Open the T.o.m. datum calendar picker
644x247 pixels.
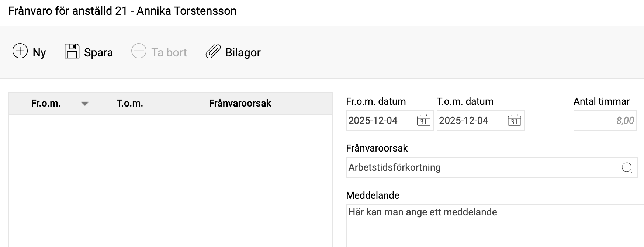point(514,121)
